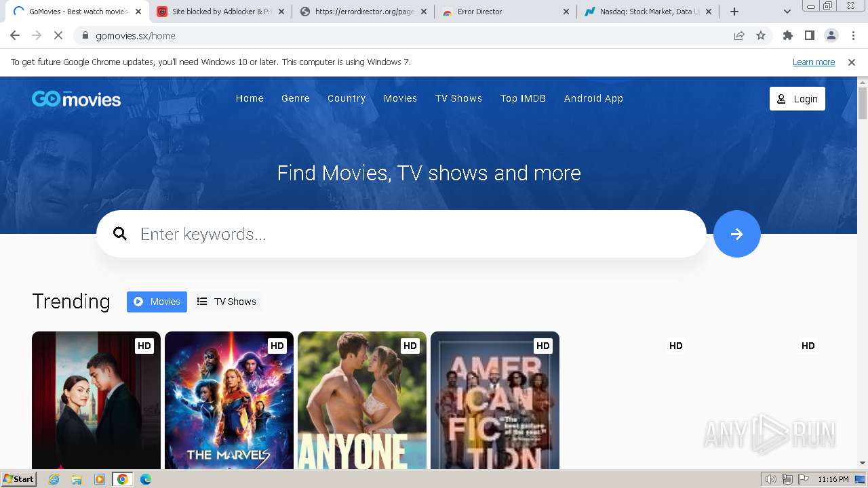The width and height of the screenshot is (868, 488).
Task: Switch to the errordirector.org tab
Action: [x=363, y=12]
